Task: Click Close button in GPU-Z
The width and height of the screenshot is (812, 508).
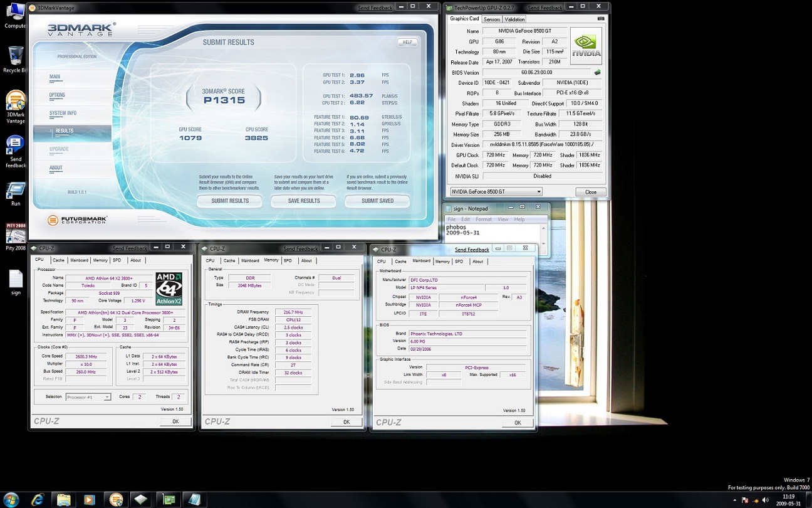Action: click(591, 192)
